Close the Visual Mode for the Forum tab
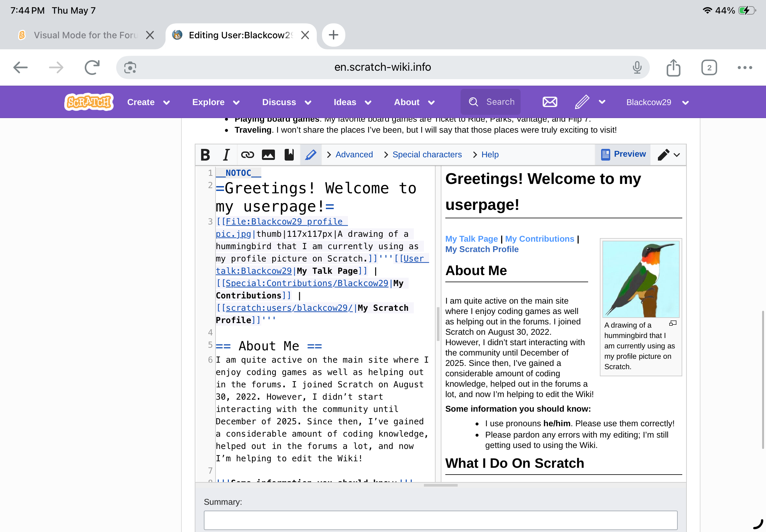 coord(150,35)
